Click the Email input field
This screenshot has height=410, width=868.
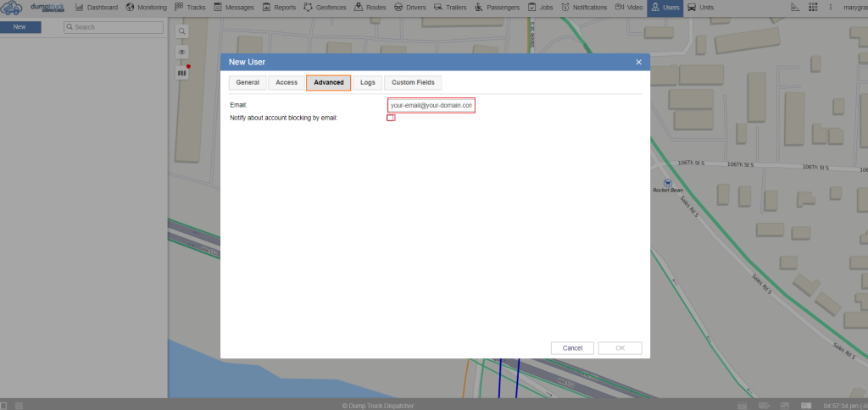click(431, 105)
